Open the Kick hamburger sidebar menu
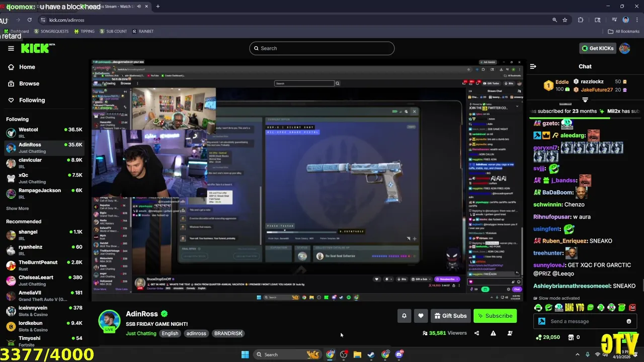 pos(11,48)
